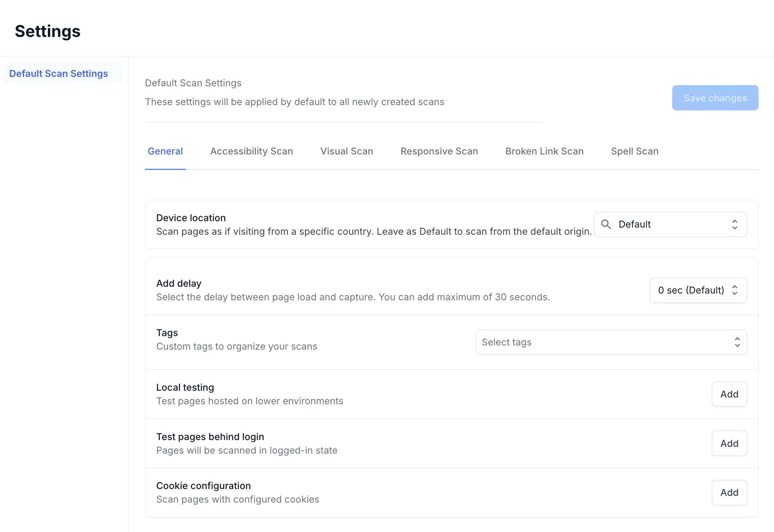Click 'Test pages hosted on lower environments' text
The height and width of the screenshot is (532, 774).
coord(249,401)
